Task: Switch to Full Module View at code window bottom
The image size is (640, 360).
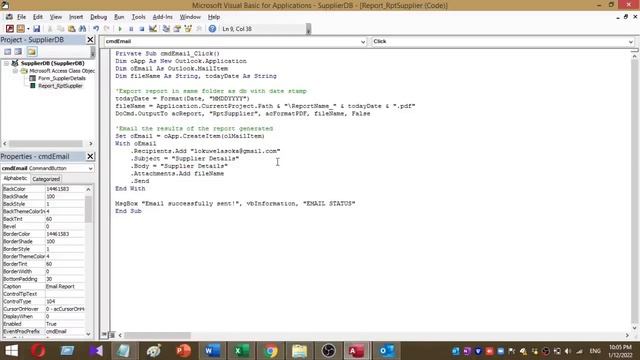Action: (x=112, y=335)
